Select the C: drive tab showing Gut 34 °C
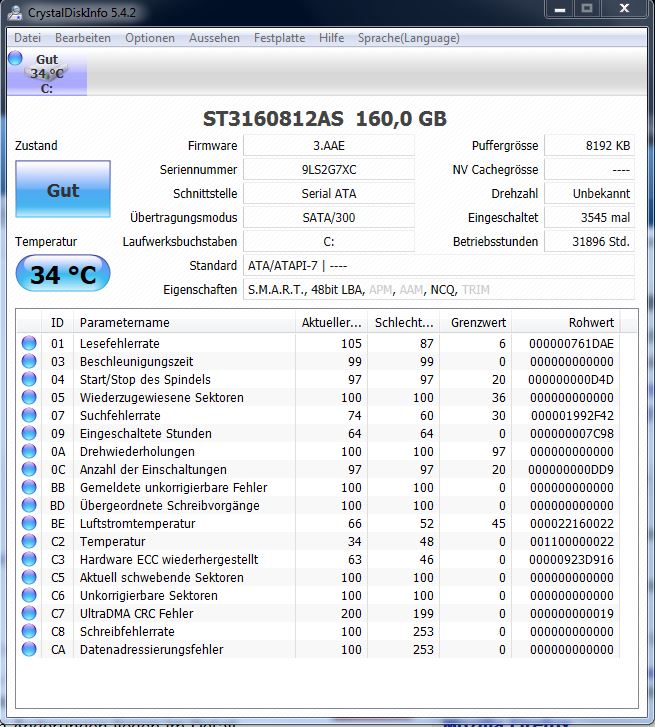The height and width of the screenshot is (727, 655). pos(47,73)
